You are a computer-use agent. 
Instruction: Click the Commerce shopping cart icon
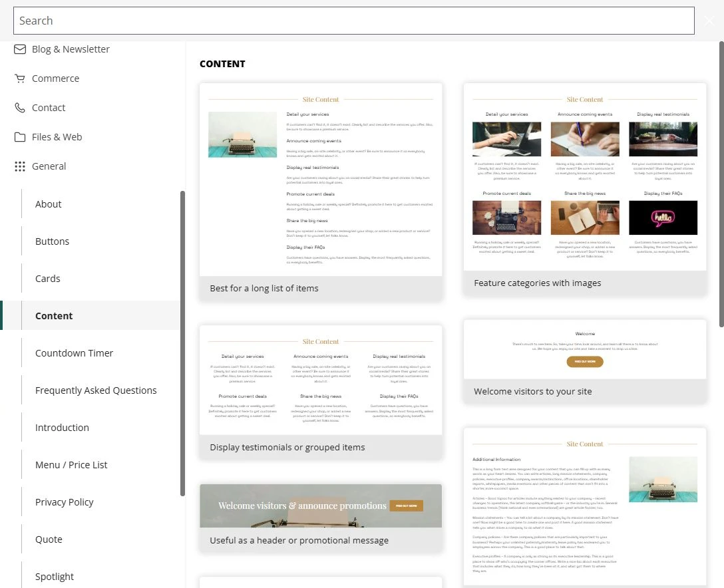click(20, 78)
